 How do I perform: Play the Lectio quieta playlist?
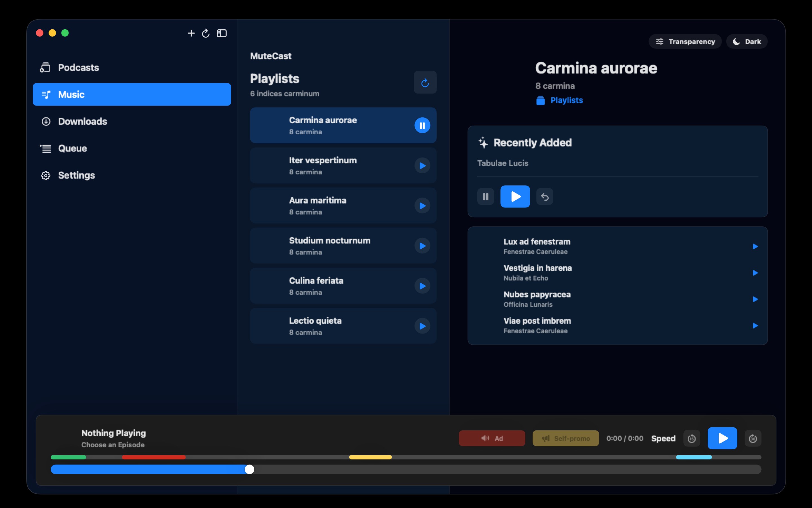(422, 326)
